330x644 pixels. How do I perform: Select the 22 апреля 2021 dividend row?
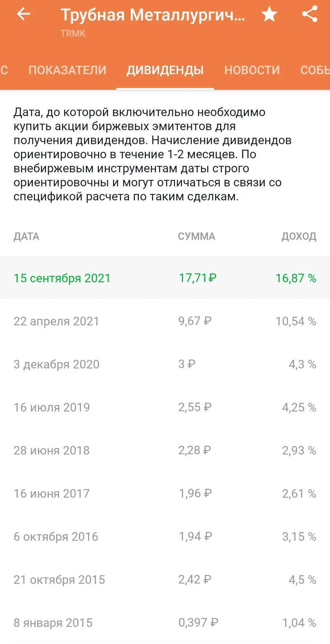[165, 321]
